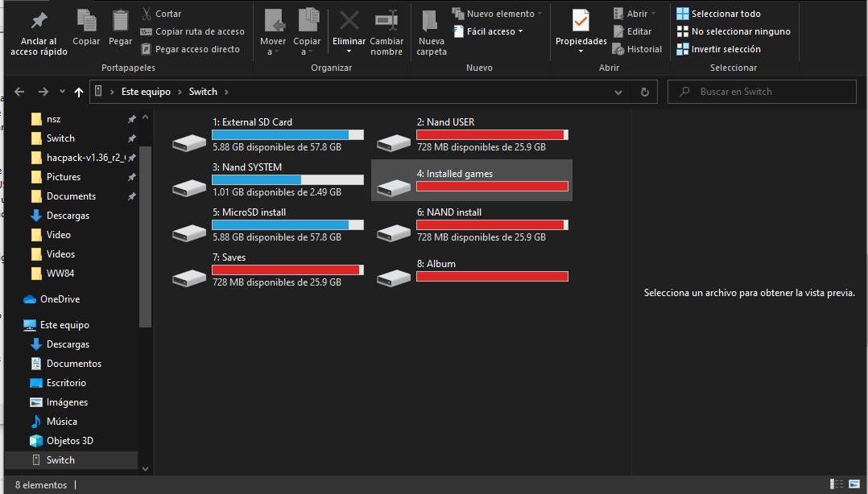868x494 pixels.
Task: Open the Copiar a dropdown
Action: (307, 32)
